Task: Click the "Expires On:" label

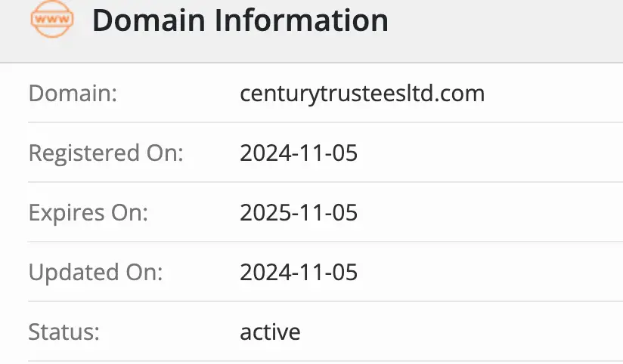Action: coord(88,213)
